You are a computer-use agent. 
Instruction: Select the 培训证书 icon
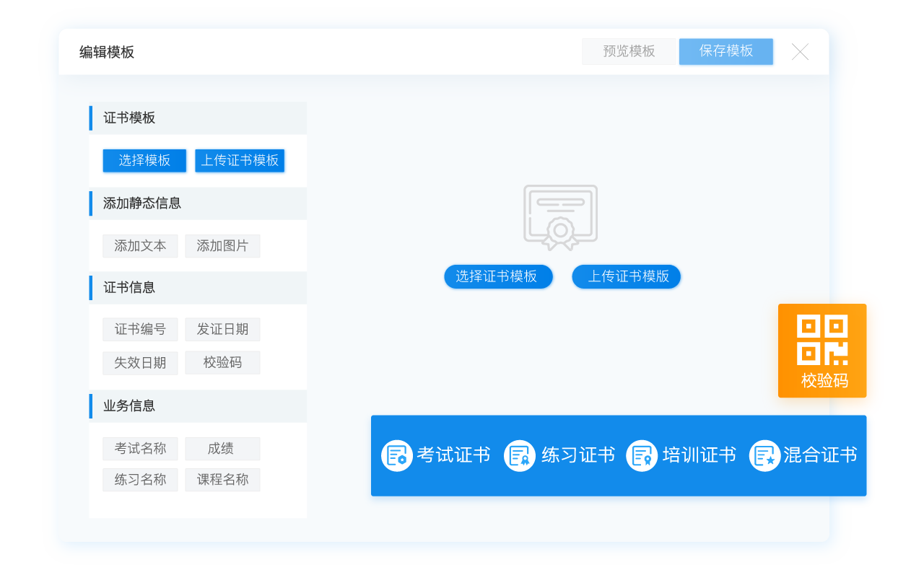pos(642,456)
